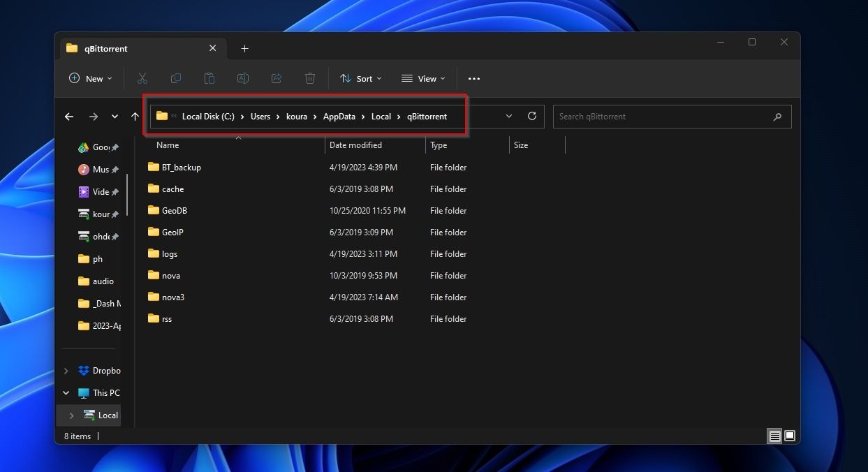The width and height of the screenshot is (868, 472).
Task: Select the Cut icon
Action: click(142, 78)
